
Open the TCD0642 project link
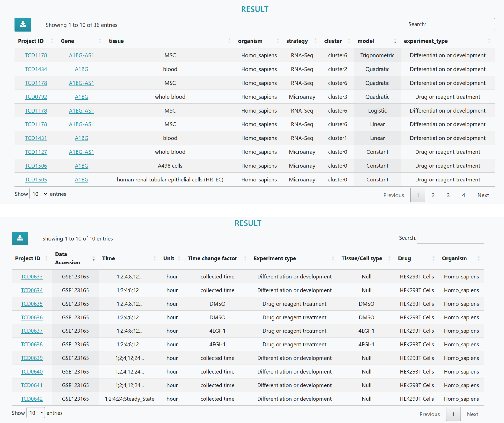(32, 399)
